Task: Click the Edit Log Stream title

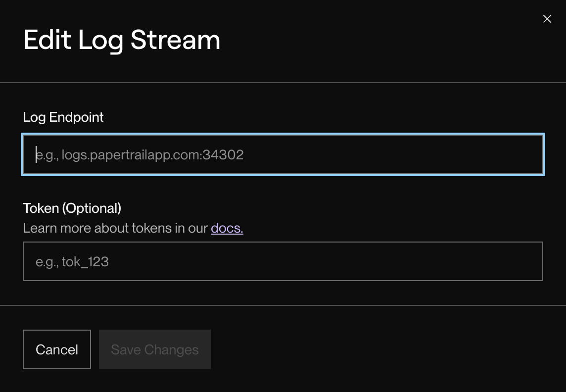Action: click(122, 40)
